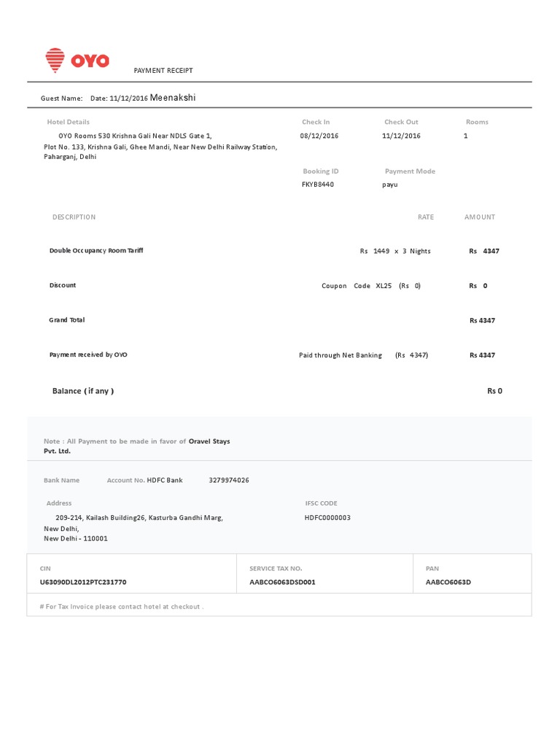Click the Check Out date 11/12/2016
The image size is (560, 747).
(x=401, y=136)
